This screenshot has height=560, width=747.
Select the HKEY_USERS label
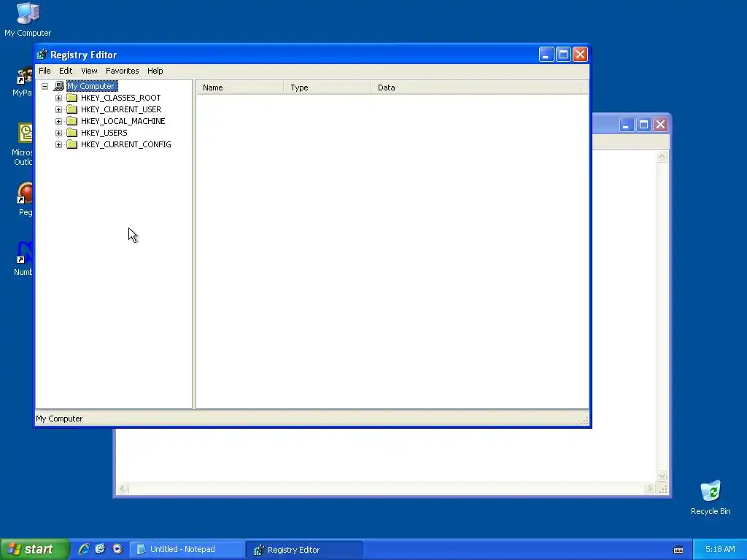click(104, 133)
